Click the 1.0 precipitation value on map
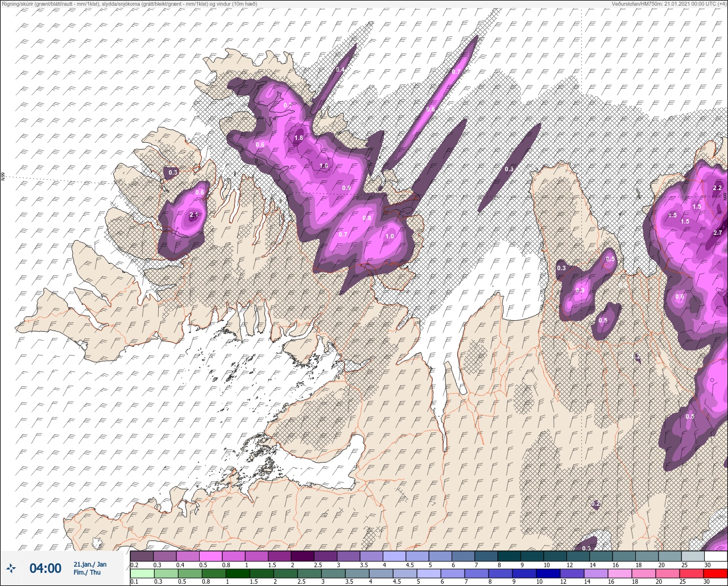 coord(390,237)
